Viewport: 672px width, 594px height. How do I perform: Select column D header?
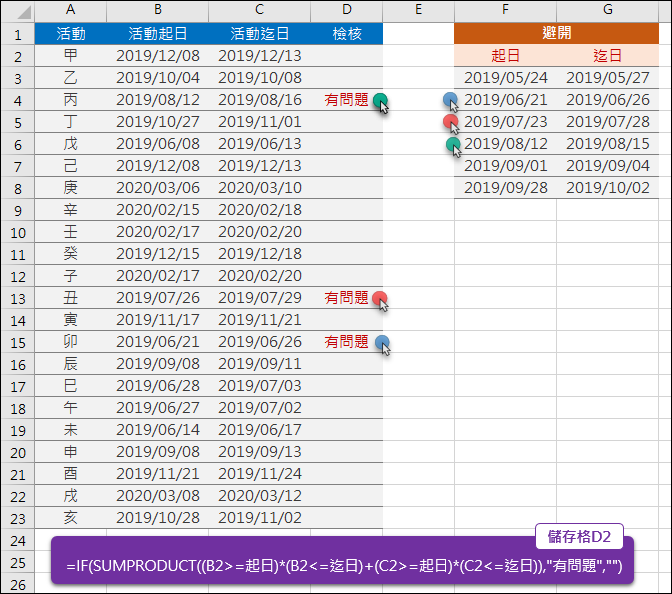click(347, 11)
